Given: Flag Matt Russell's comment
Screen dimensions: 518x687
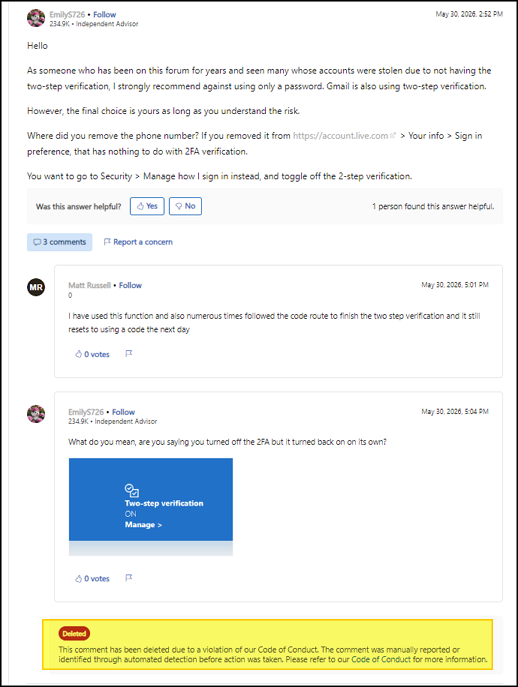Looking at the screenshot, I should pos(128,354).
